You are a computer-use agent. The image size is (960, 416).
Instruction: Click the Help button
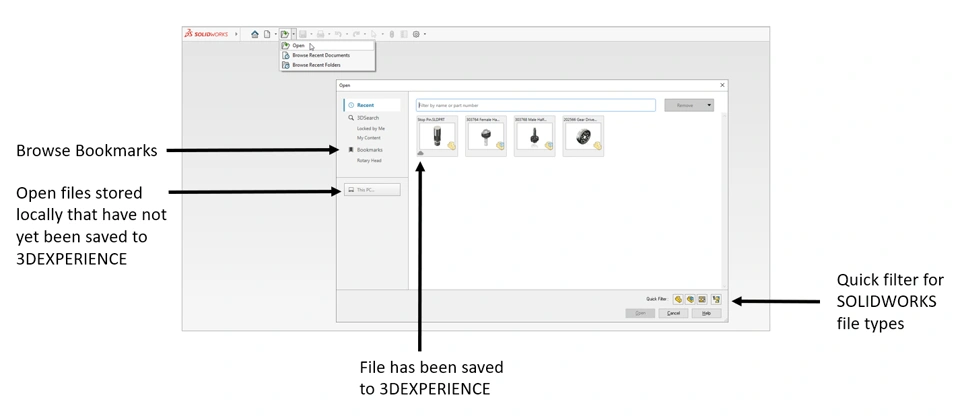pyautogui.click(x=707, y=313)
